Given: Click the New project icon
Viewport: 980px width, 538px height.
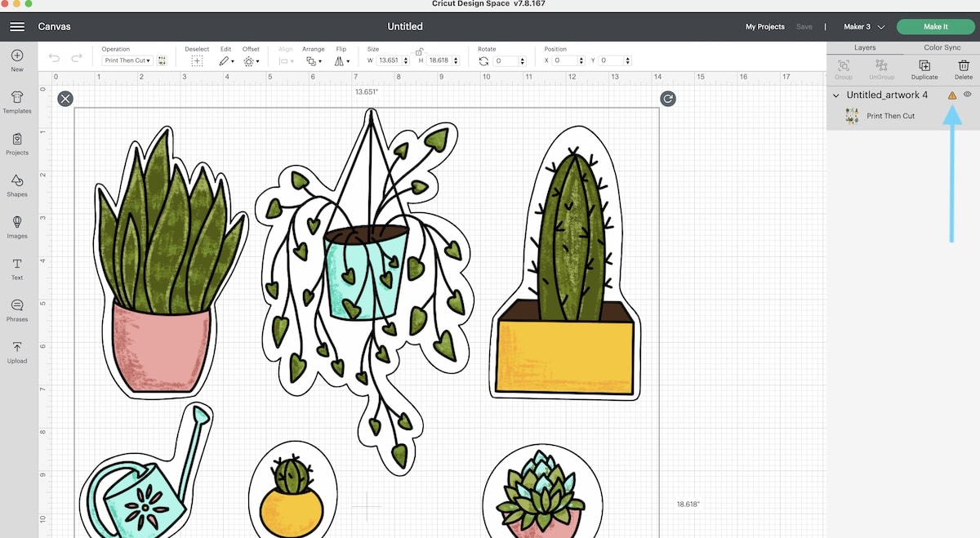Looking at the screenshot, I should click(x=17, y=56).
